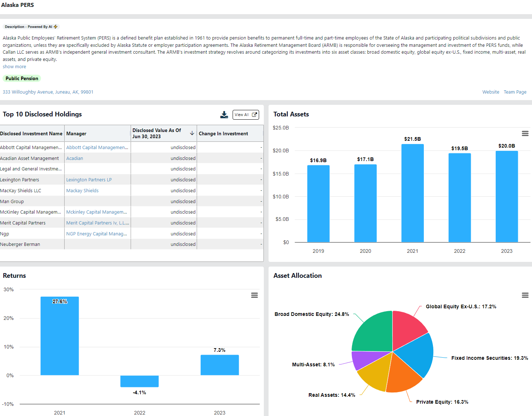This screenshot has width=532, height=416.
Task: Open the Merit Capital Partners IV manager link
Action: pos(98,223)
